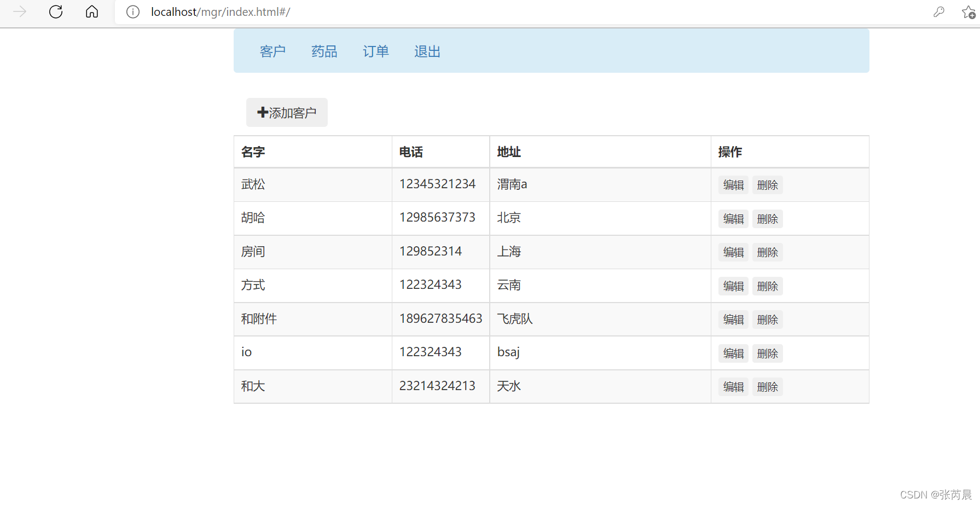Edit the 方式 customer row
The height and width of the screenshot is (505, 980).
(733, 286)
